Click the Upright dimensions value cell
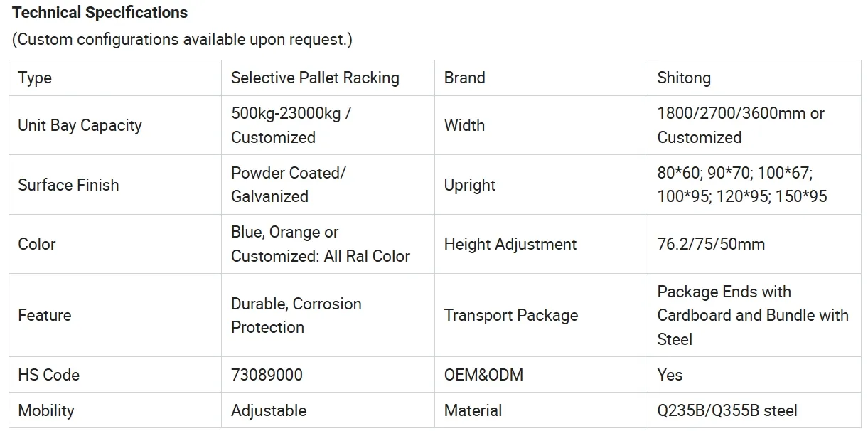Screen dimensions: 868x431 click(x=741, y=185)
